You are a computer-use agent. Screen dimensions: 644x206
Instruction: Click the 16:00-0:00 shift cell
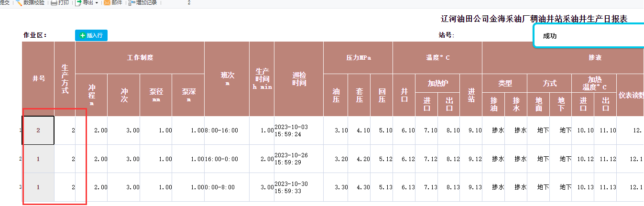tap(227, 159)
